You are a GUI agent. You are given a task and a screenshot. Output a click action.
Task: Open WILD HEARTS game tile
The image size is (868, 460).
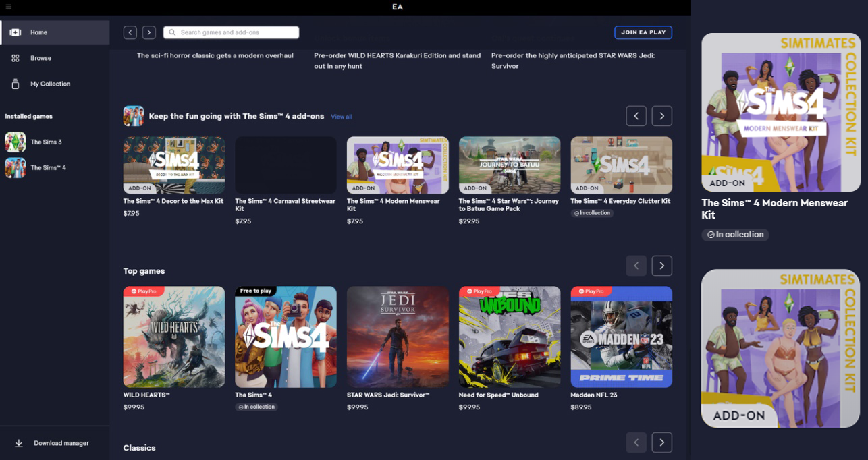pos(174,337)
